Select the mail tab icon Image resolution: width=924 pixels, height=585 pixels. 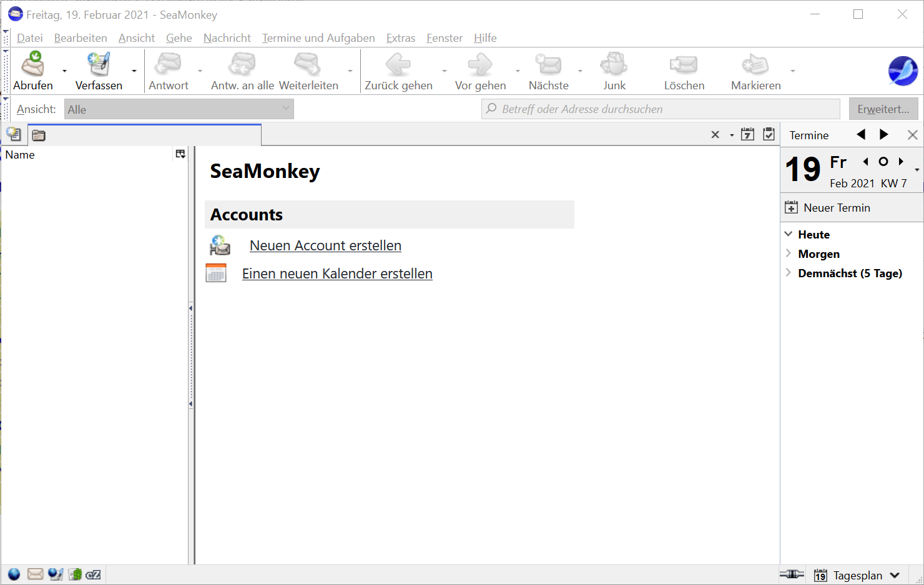14,134
